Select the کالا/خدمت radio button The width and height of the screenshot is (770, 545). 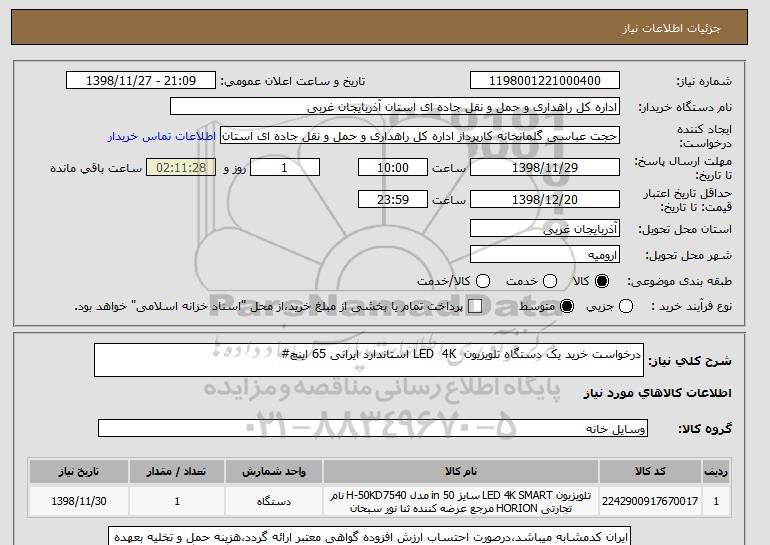(x=483, y=281)
